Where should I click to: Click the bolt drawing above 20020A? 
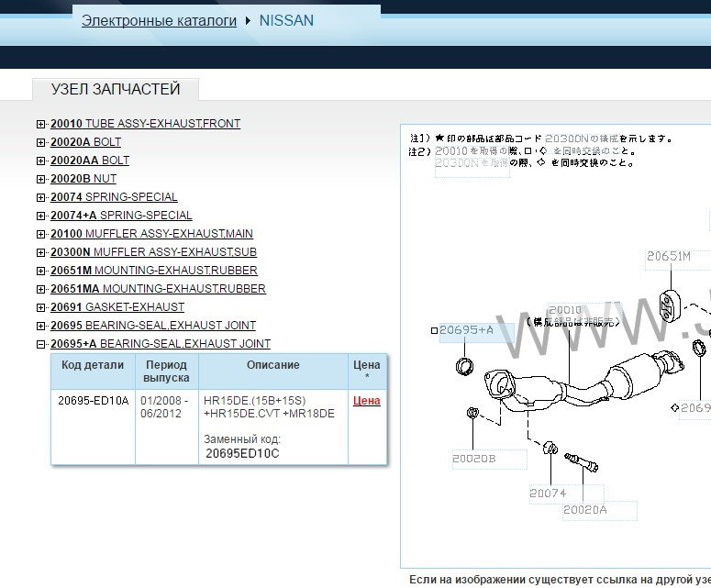(x=582, y=462)
